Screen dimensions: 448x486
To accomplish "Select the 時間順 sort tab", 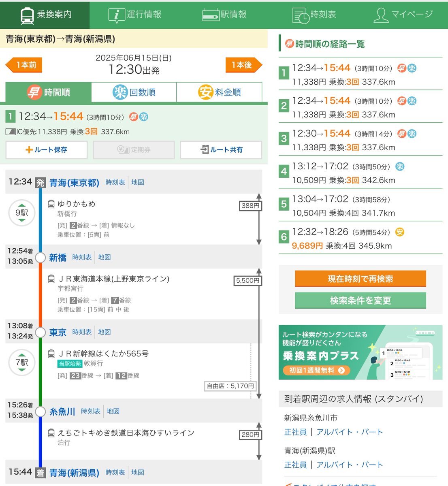I will [x=49, y=92].
